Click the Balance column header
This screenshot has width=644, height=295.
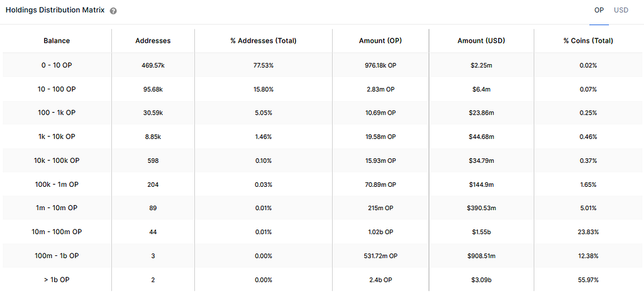(x=57, y=41)
